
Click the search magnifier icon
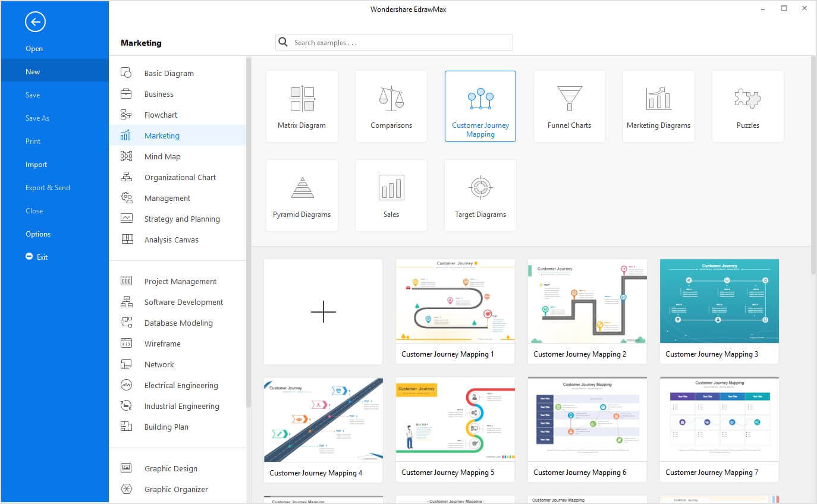[284, 43]
